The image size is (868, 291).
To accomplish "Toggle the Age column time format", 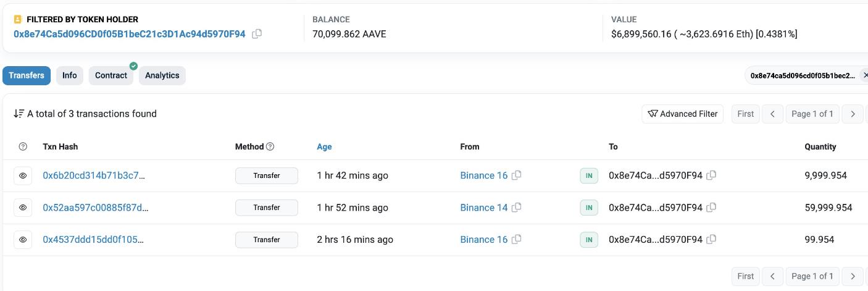I will (324, 147).
